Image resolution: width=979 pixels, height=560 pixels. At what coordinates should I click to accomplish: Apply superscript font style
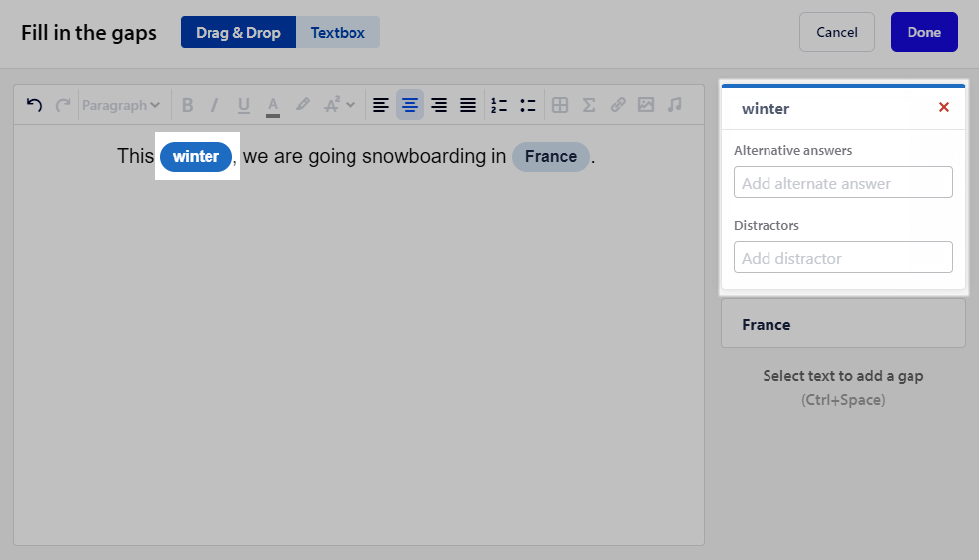332,105
